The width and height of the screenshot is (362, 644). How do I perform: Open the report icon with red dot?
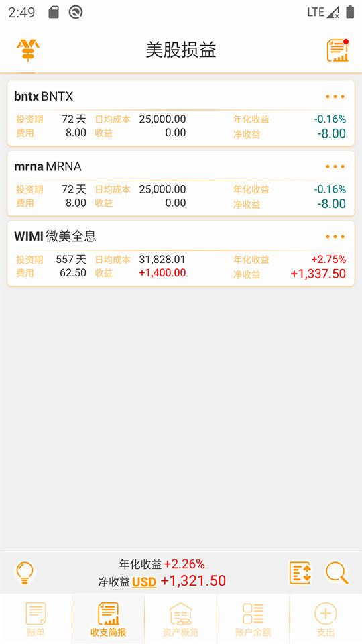(337, 50)
